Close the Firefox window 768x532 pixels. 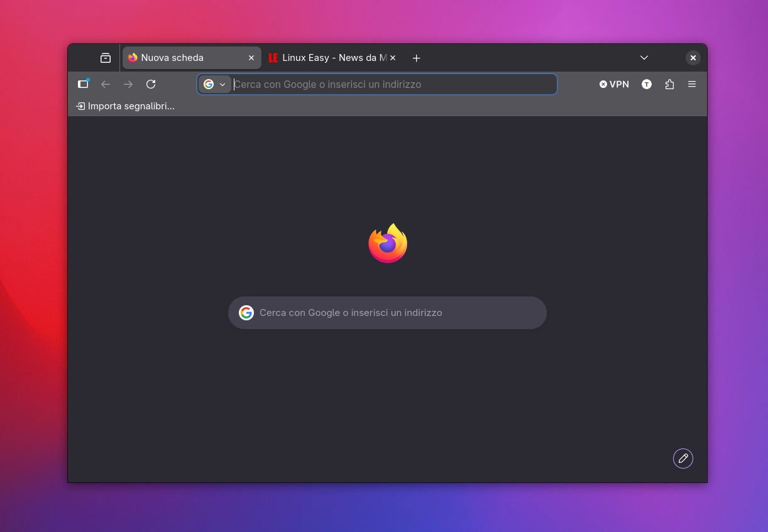(x=693, y=58)
